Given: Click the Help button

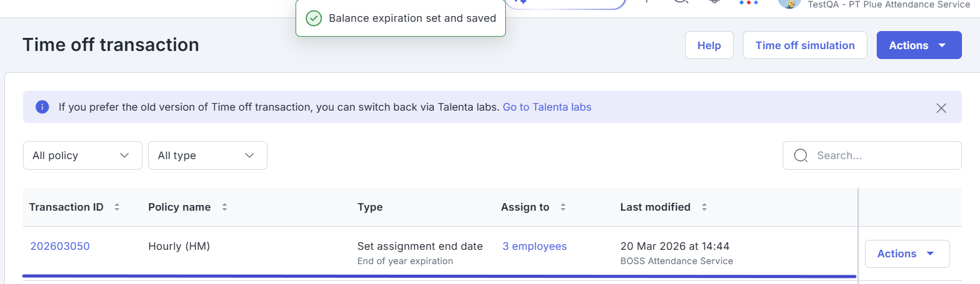Looking at the screenshot, I should point(709,45).
